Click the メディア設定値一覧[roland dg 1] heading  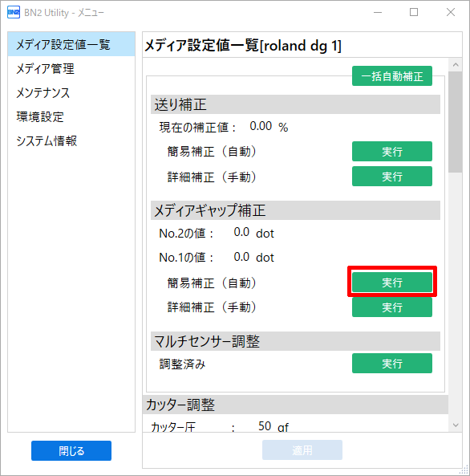pos(243,46)
